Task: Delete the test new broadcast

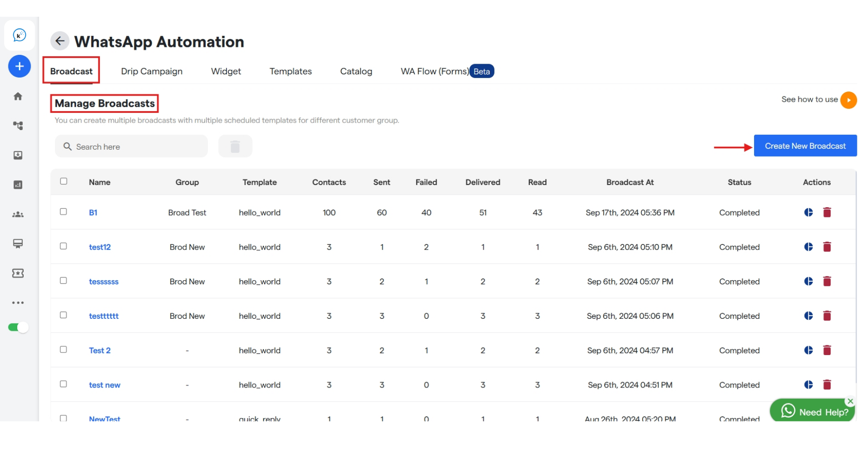Action: [827, 384]
